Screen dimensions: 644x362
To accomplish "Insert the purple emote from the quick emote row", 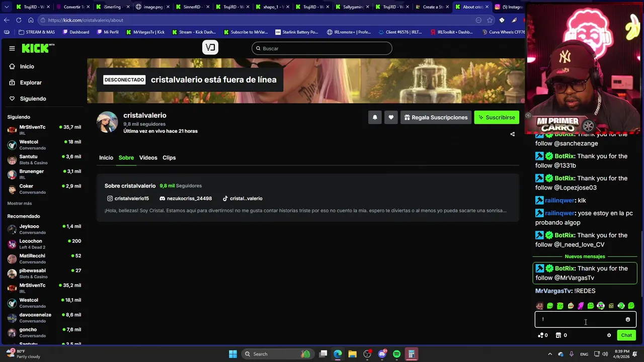I will (x=581, y=306).
